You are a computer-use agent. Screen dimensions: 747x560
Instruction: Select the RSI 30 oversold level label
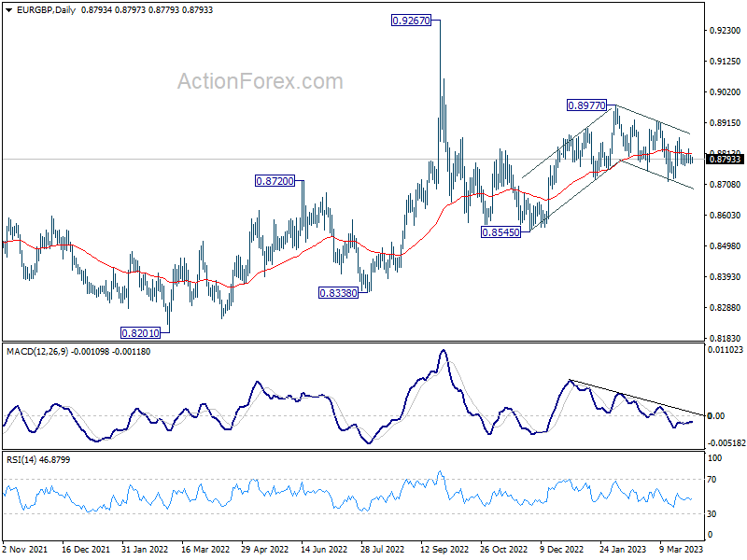click(x=712, y=514)
